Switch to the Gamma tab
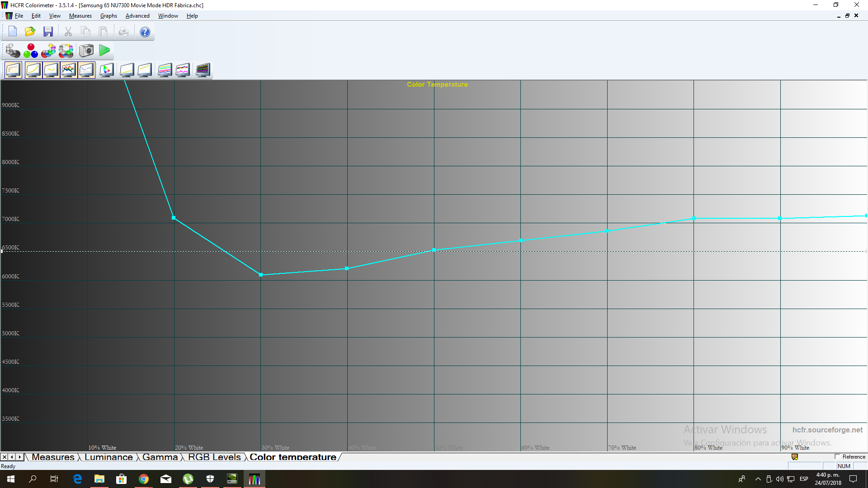This screenshot has width=868, height=488. (160, 457)
